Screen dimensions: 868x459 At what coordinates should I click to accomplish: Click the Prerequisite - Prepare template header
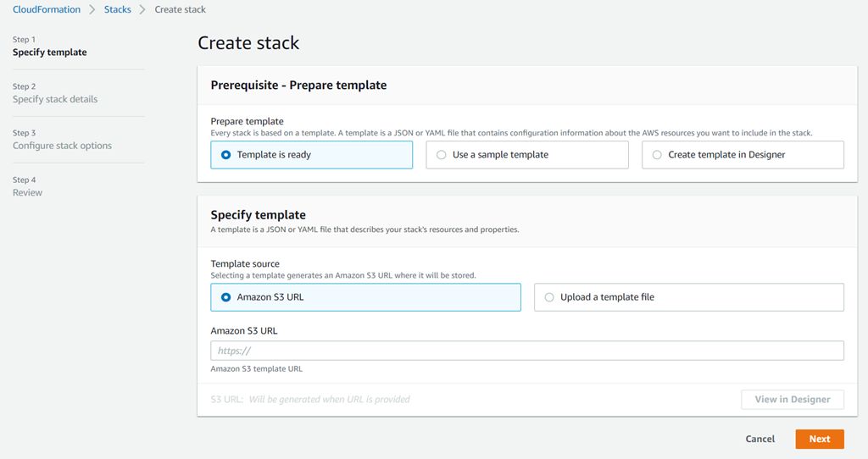tap(298, 85)
